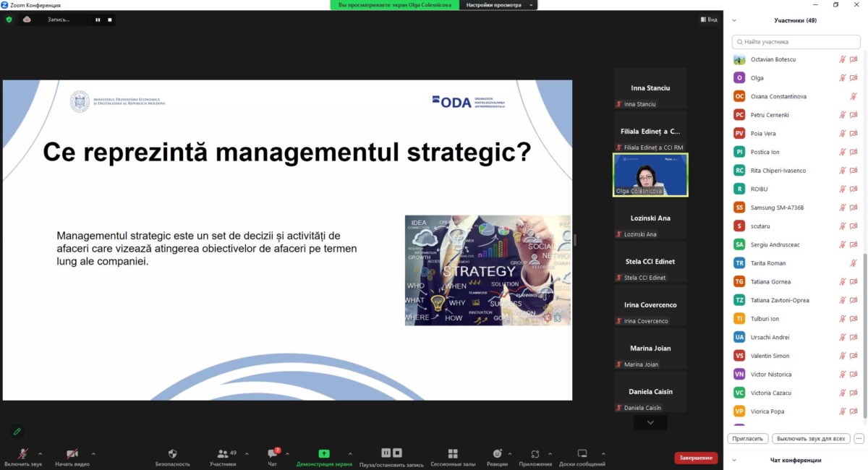Image resolution: width=868 pixels, height=470 pixels.
Task: Open Настройки просмотра dropdown at top
Action: click(x=499, y=5)
